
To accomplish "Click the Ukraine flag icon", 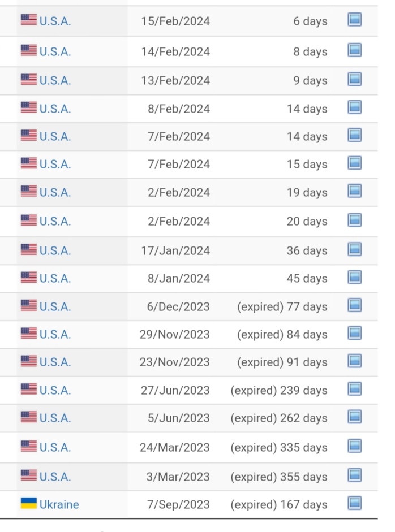I will pos(28,503).
